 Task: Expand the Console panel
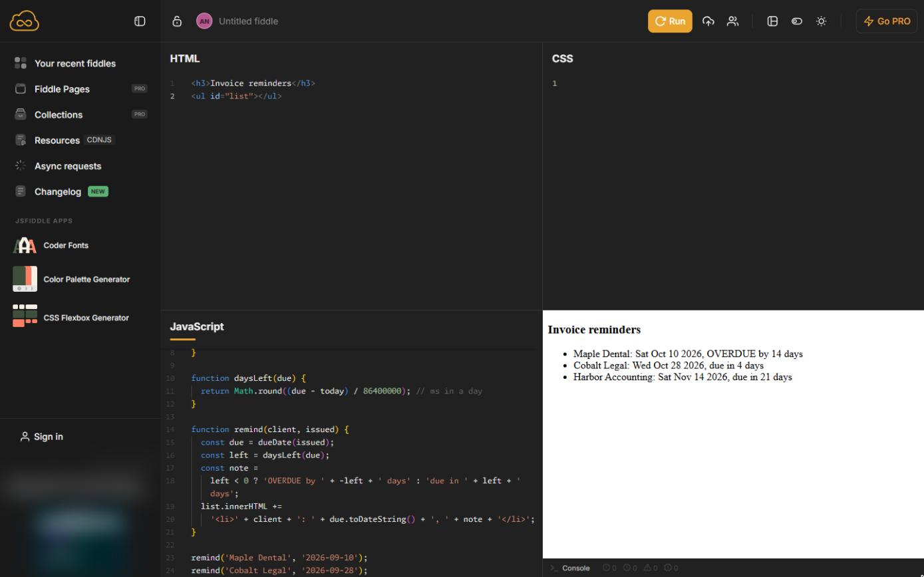click(x=570, y=568)
